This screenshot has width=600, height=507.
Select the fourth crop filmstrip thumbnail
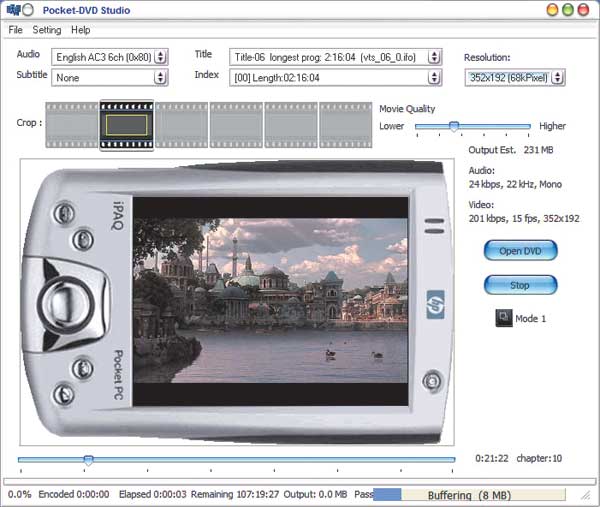236,125
